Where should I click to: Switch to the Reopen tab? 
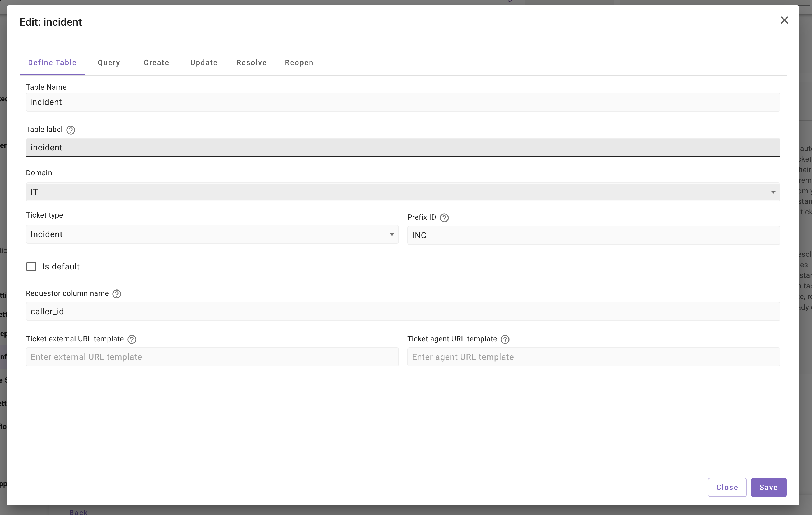pos(299,63)
